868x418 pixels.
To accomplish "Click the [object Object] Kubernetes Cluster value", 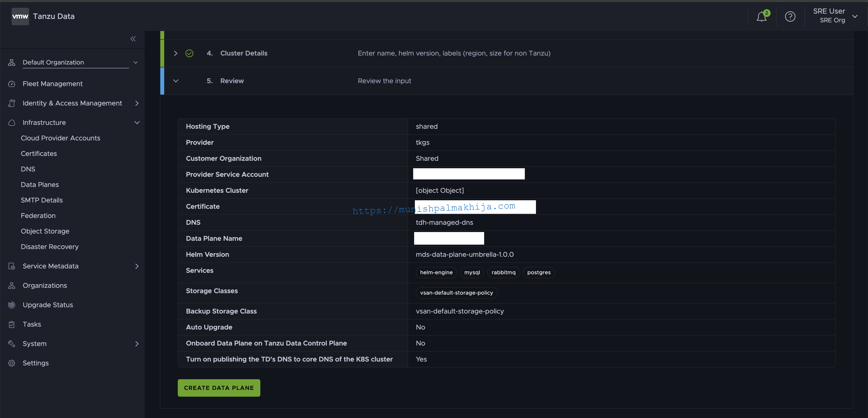I will pyautogui.click(x=440, y=191).
